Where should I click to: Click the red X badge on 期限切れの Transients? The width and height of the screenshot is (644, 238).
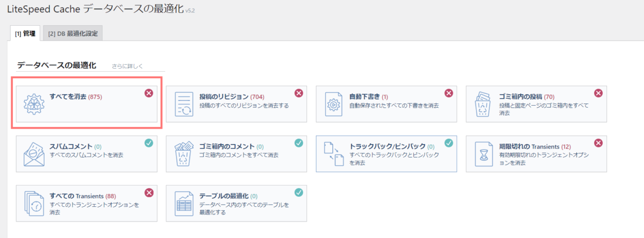point(598,143)
